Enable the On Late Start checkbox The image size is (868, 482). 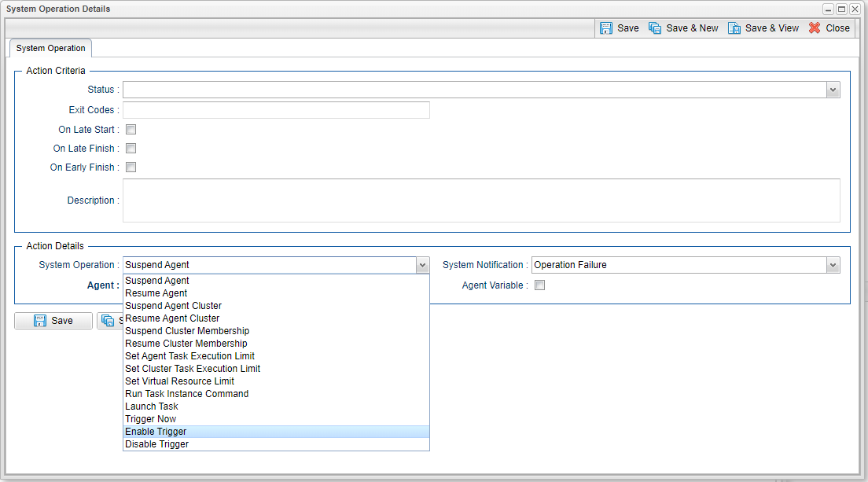point(131,130)
